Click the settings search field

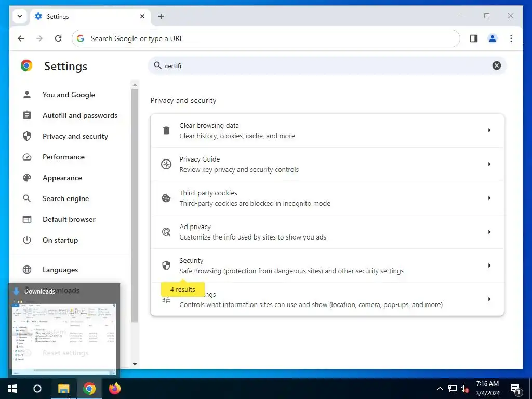pyautogui.click(x=327, y=66)
